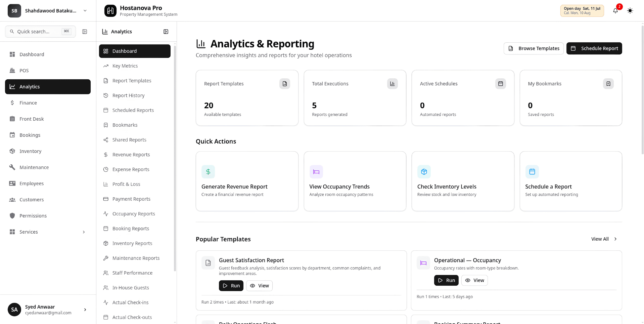Open Booking Reports

(135, 229)
